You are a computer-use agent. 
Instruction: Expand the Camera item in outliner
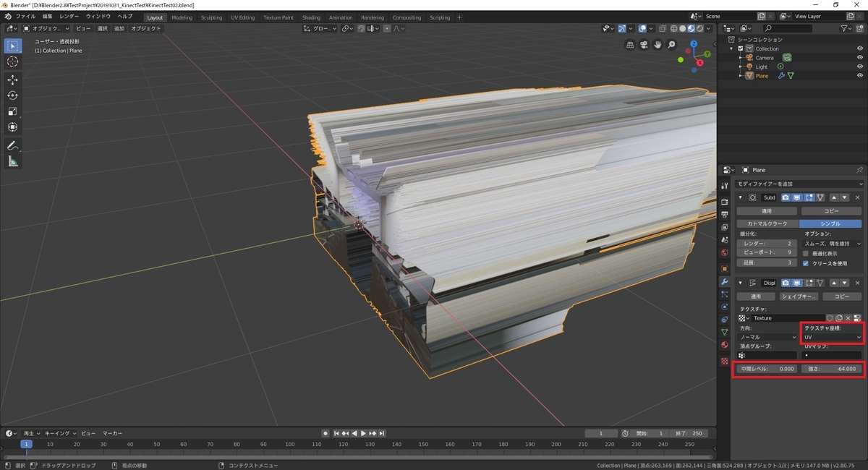click(x=740, y=58)
